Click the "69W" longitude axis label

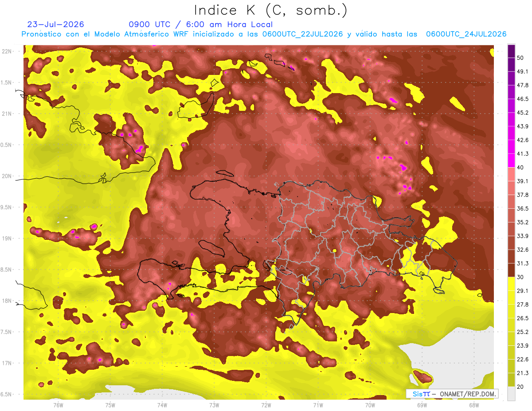tap(422, 405)
